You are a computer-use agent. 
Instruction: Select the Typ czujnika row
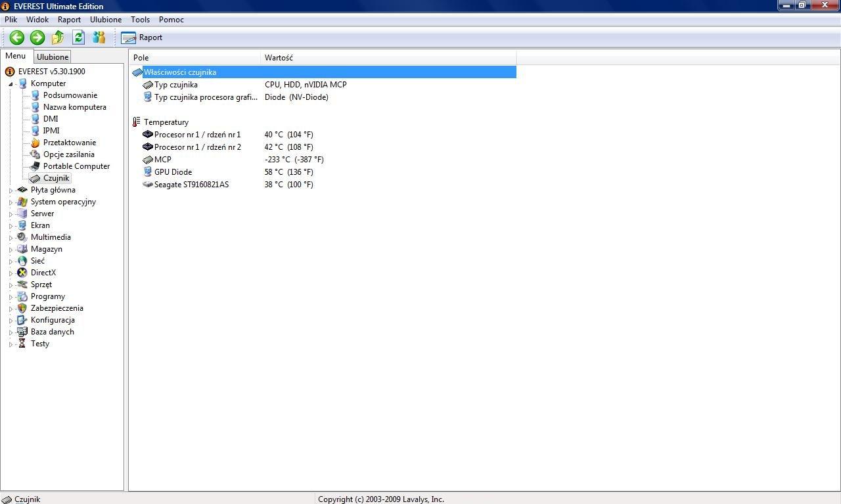324,85
